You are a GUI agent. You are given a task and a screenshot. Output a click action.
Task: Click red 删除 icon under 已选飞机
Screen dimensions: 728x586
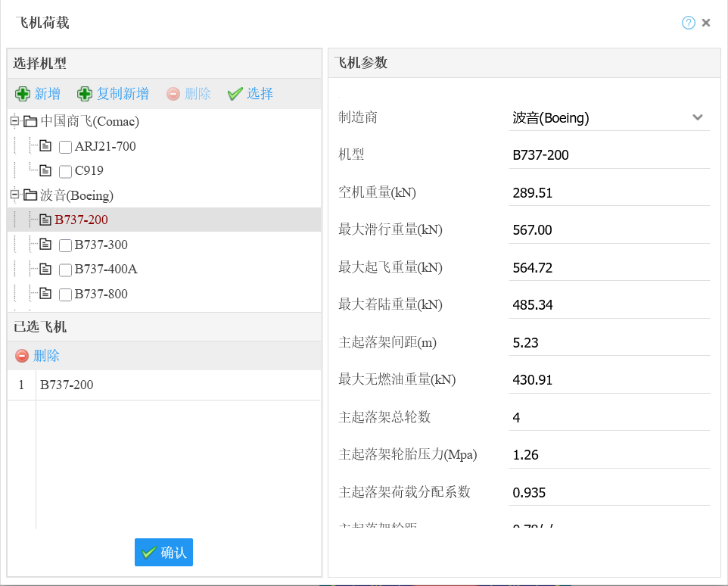[x=22, y=356]
